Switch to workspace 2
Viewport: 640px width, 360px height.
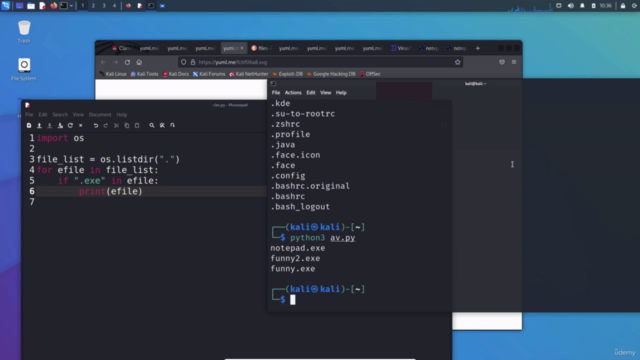click(93, 6)
